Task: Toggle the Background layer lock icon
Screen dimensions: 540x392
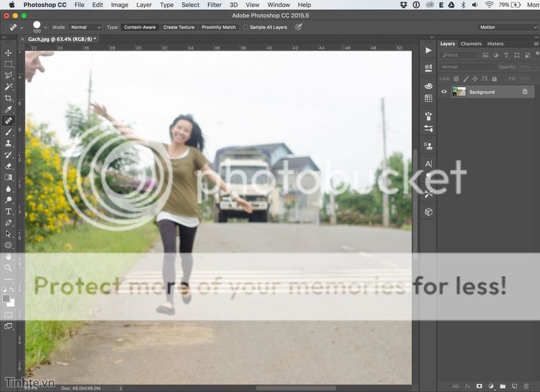Action: coord(524,92)
